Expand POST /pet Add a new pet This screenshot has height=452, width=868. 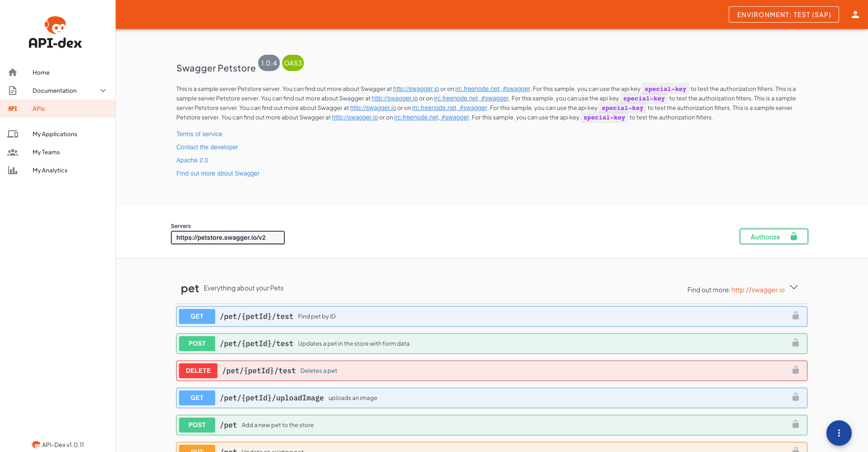[x=492, y=425]
